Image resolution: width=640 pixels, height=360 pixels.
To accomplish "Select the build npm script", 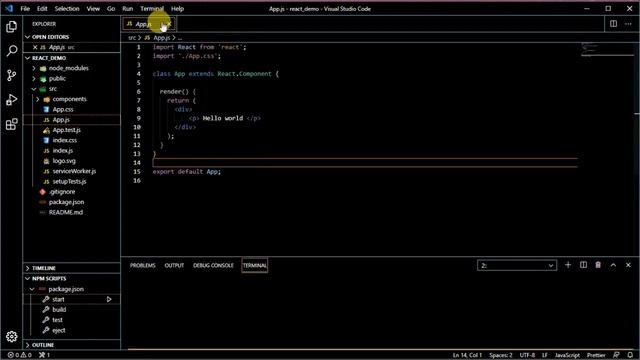I will tap(59, 309).
